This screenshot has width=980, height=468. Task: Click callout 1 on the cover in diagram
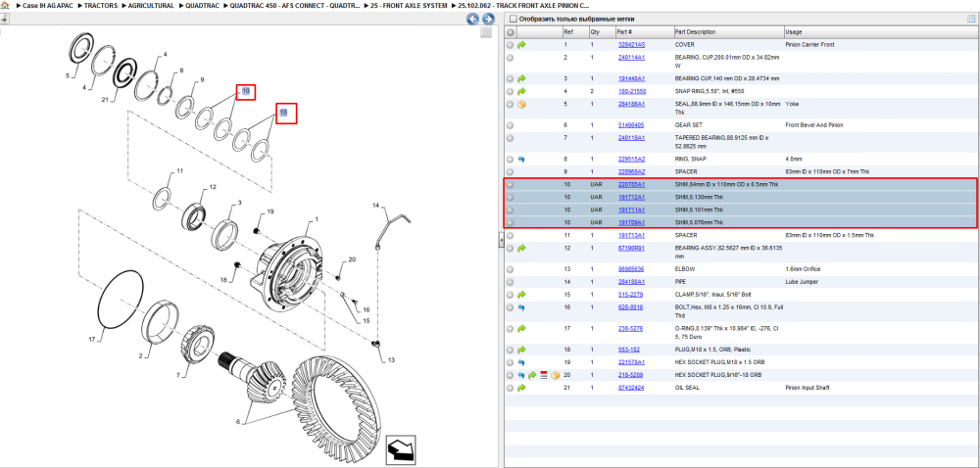pyautogui.click(x=317, y=219)
